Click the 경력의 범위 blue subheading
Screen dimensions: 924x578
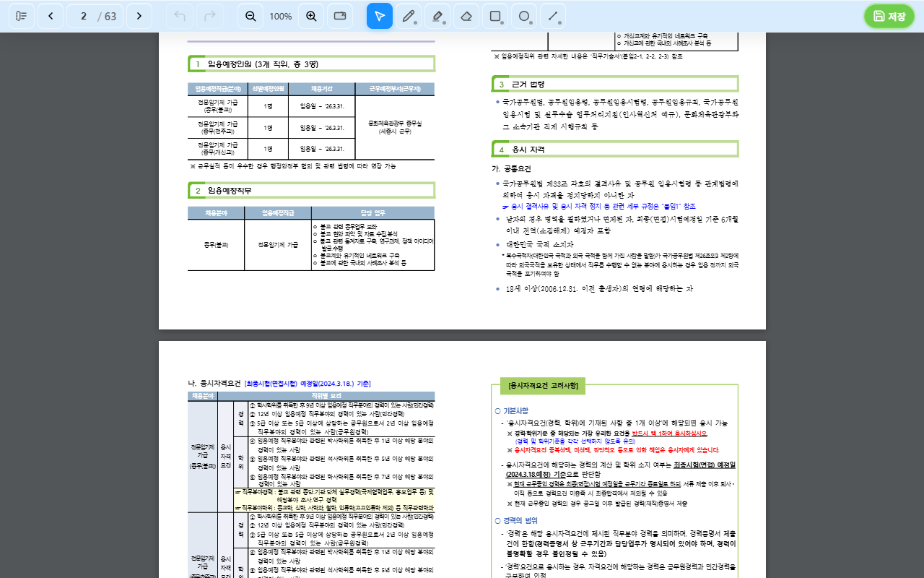click(520, 520)
